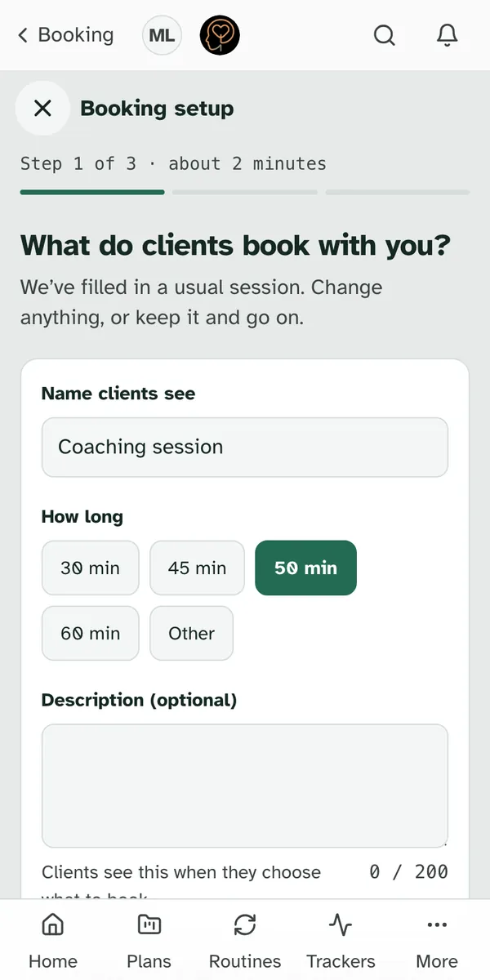Viewport: 490px width, 980px height.
Task: Open the Home tab
Action: (53, 940)
